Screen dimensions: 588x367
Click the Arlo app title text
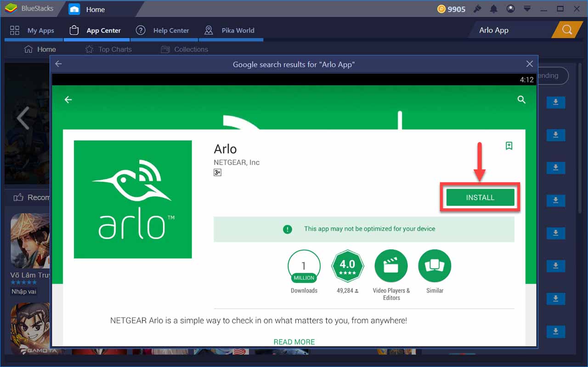pyautogui.click(x=225, y=149)
